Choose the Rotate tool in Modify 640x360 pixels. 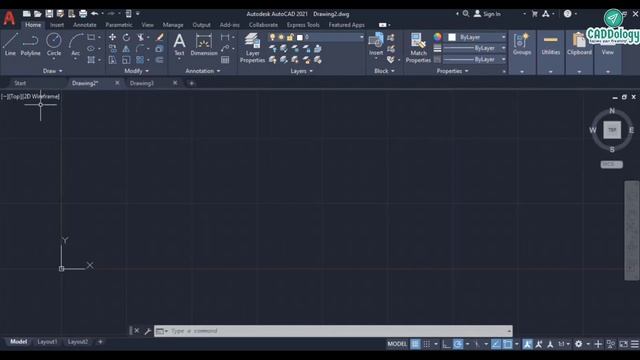pos(127,37)
